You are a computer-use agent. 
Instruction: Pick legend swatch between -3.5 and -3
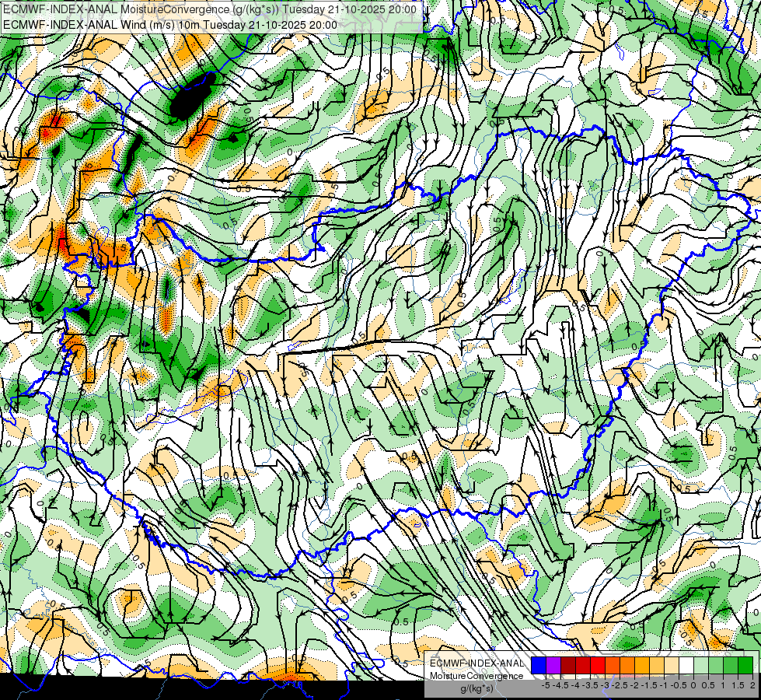[598, 666]
